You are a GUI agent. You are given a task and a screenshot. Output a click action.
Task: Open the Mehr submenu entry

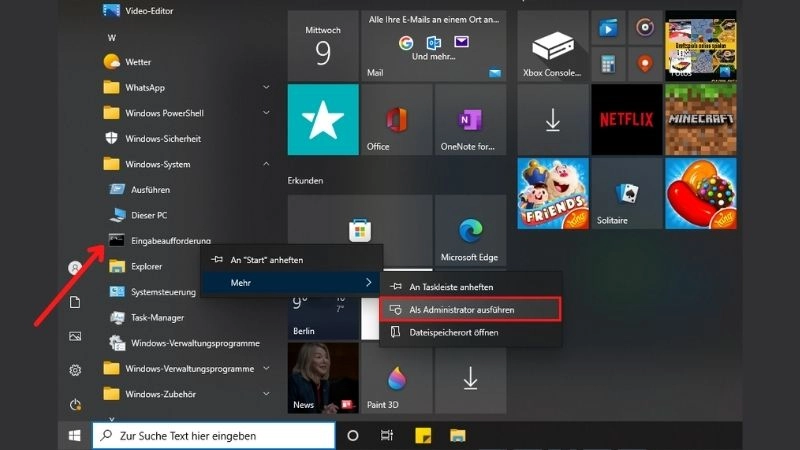[x=291, y=283]
